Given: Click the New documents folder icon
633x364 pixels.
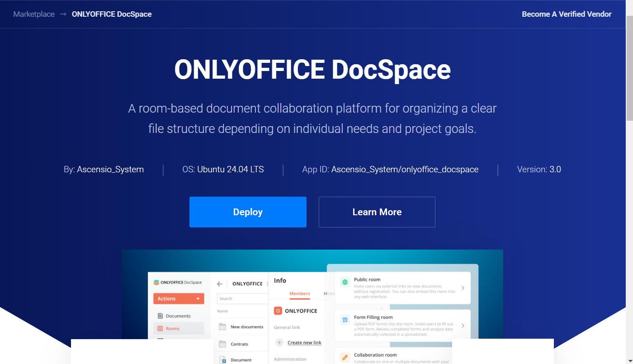Looking at the screenshot, I should click(222, 327).
